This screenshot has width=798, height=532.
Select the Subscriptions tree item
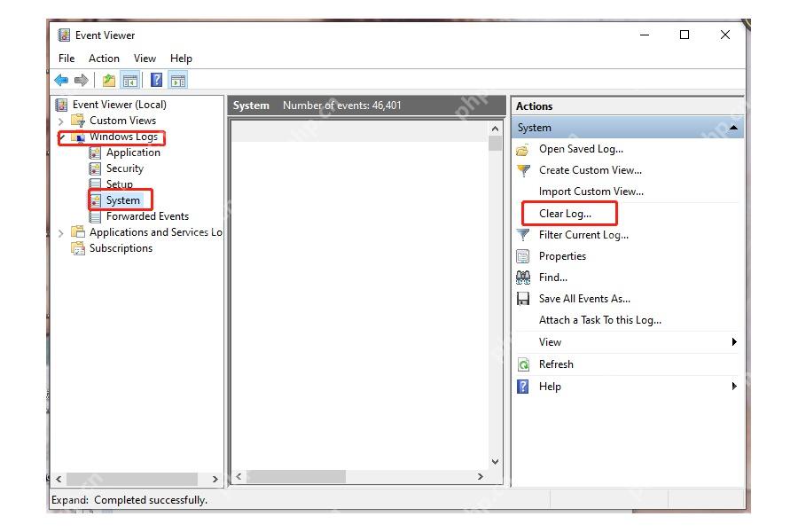(121, 248)
